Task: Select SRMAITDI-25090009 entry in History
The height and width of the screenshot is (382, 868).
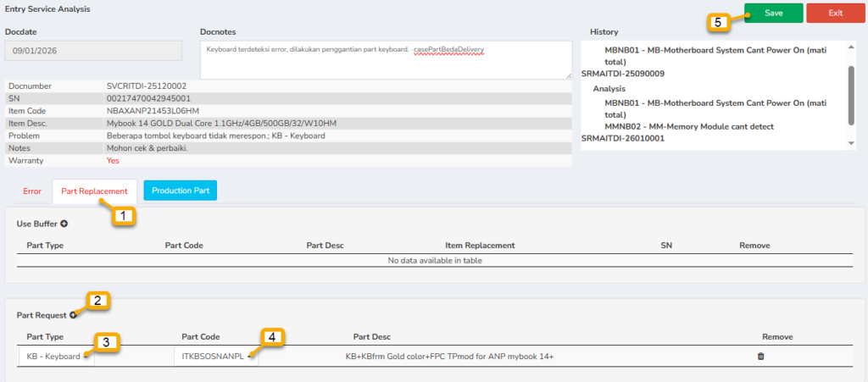Action: click(x=623, y=74)
